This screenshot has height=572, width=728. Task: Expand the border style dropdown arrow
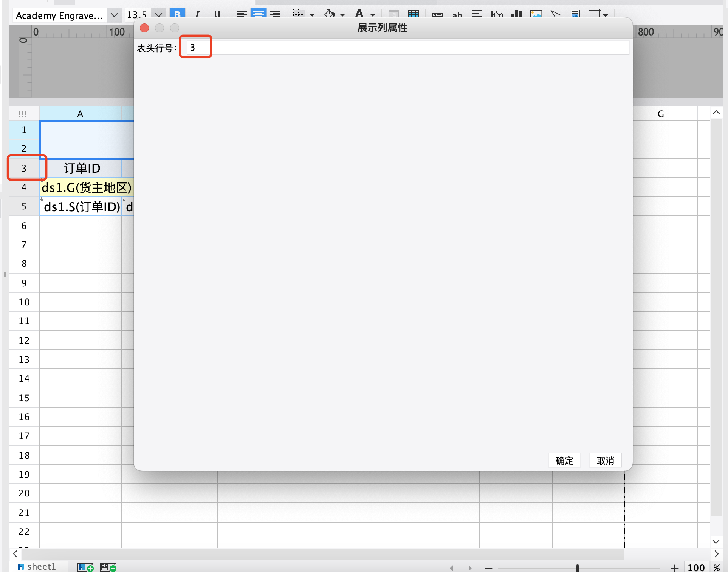tap(312, 15)
